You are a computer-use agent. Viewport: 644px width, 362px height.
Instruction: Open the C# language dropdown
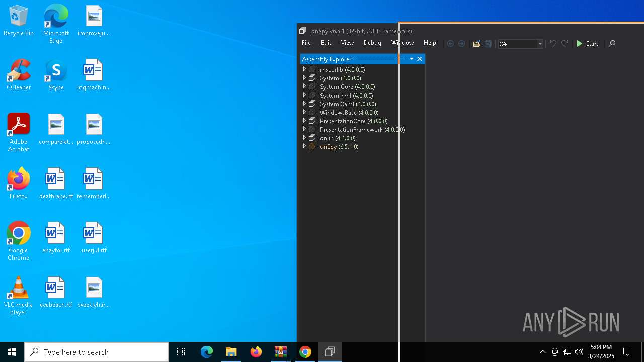(x=540, y=44)
